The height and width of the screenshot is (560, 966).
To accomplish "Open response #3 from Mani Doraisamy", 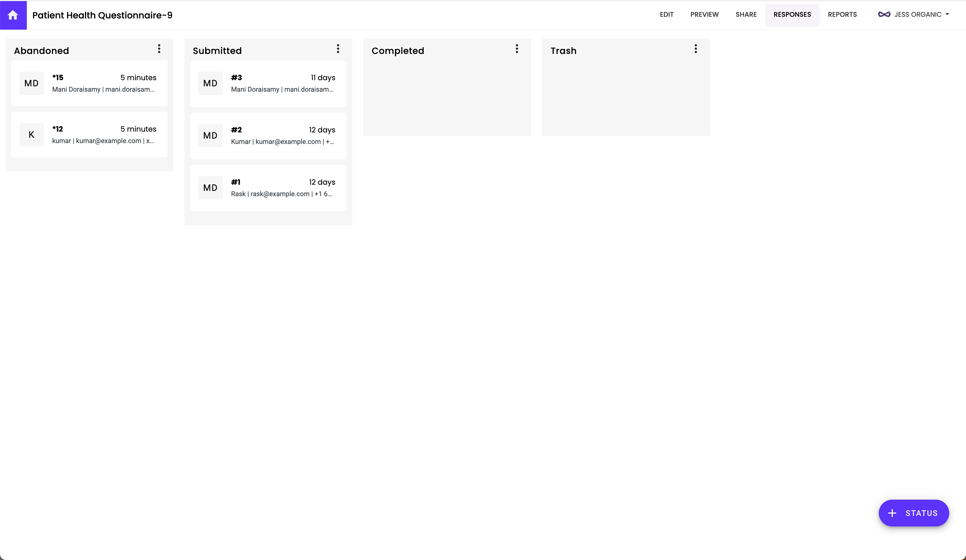I will [x=268, y=83].
